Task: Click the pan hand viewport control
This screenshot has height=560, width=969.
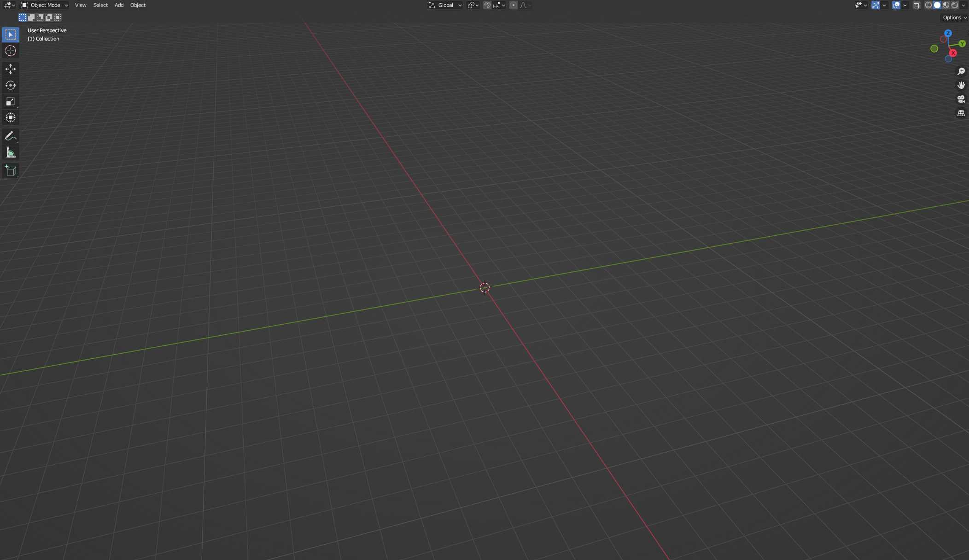Action: click(x=961, y=85)
